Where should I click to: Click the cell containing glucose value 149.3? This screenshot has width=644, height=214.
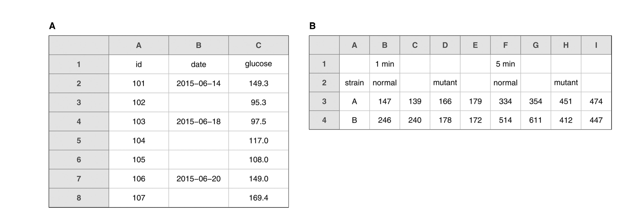(x=258, y=83)
